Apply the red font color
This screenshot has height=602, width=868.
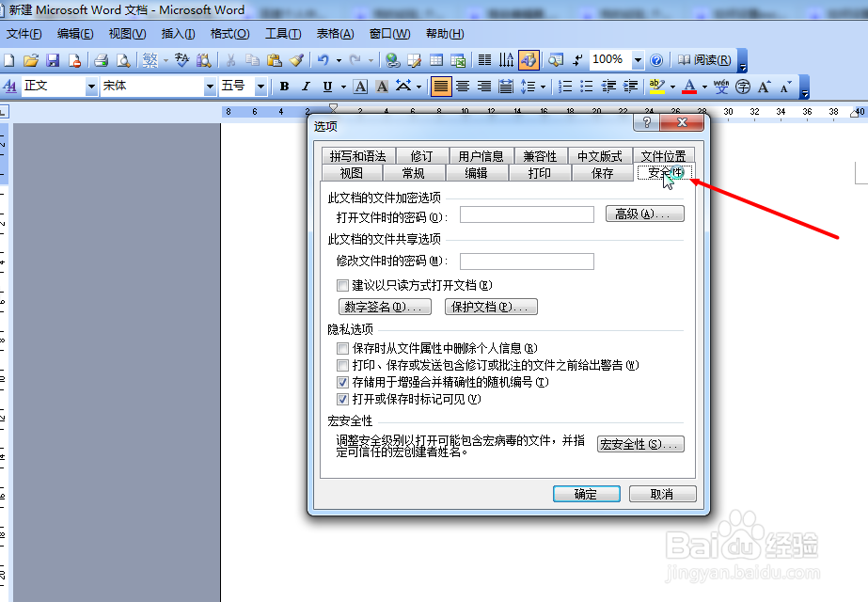pyautogui.click(x=689, y=87)
